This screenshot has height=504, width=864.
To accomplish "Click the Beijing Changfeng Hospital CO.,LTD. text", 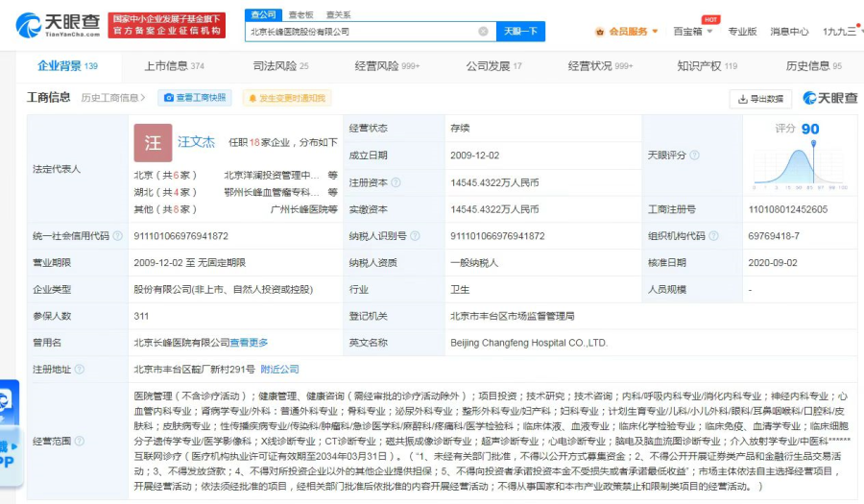I will [x=528, y=343].
